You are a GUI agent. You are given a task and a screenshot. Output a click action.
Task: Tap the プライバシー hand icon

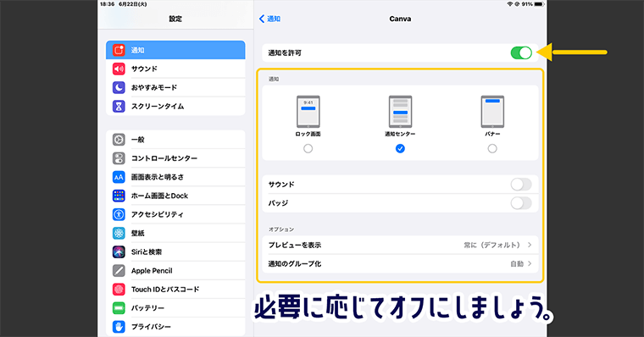tap(119, 327)
